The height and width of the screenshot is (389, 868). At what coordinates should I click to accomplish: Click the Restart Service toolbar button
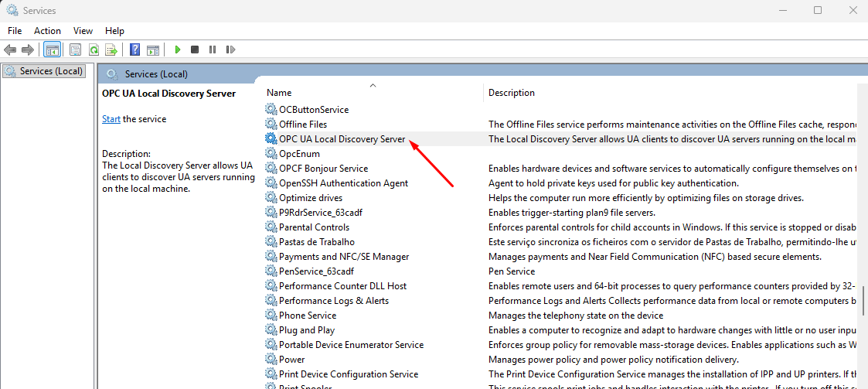[x=230, y=49]
